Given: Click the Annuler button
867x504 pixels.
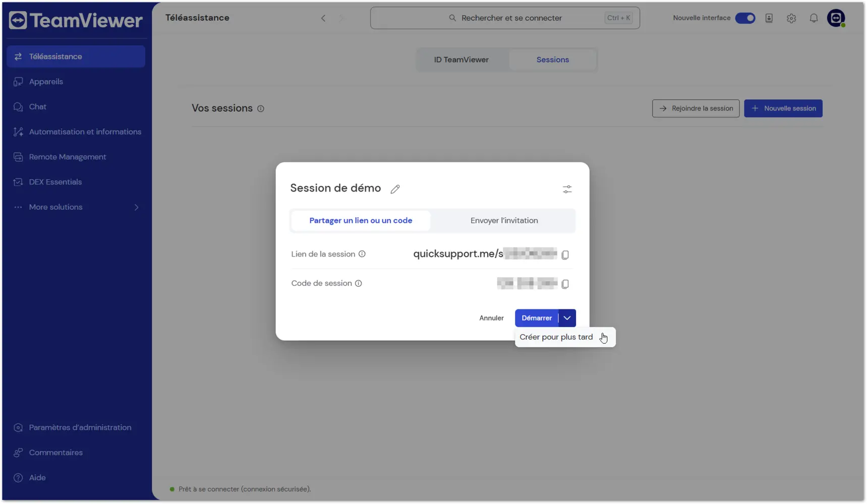Looking at the screenshot, I should coord(491,318).
